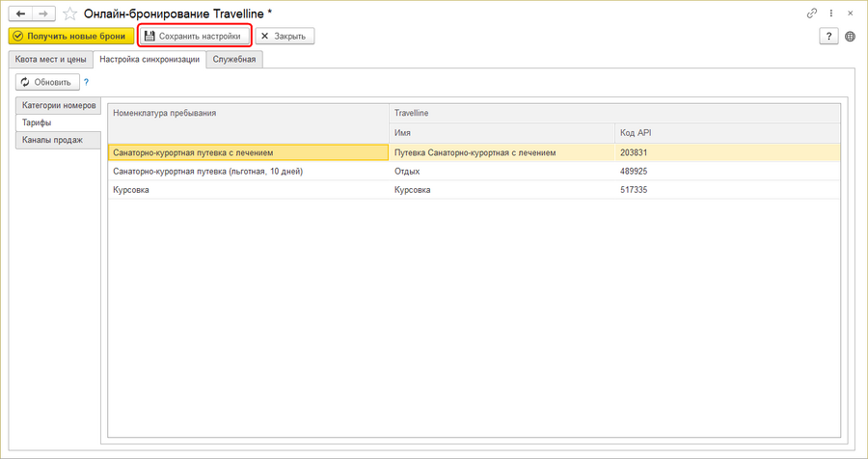868x459 pixels.
Task: Switch to Квота мест и цены tab
Action: click(x=48, y=60)
